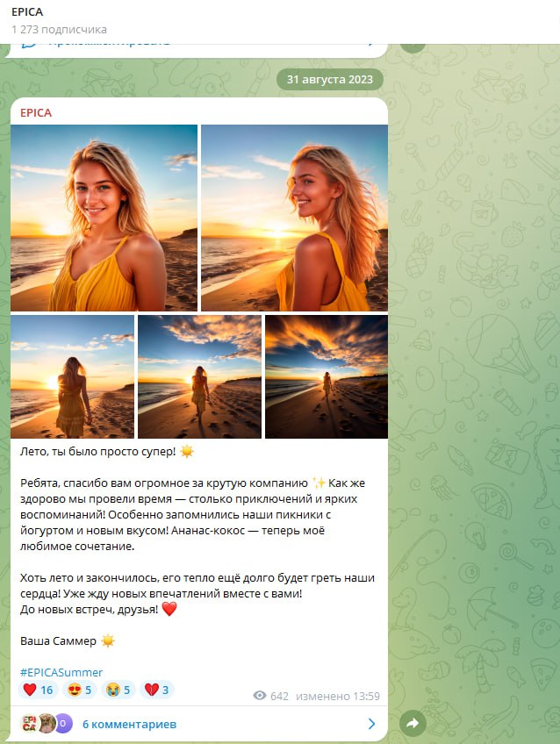Click the eye views count icon
This screenshot has height=744, width=560.
pyautogui.click(x=260, y=696)
